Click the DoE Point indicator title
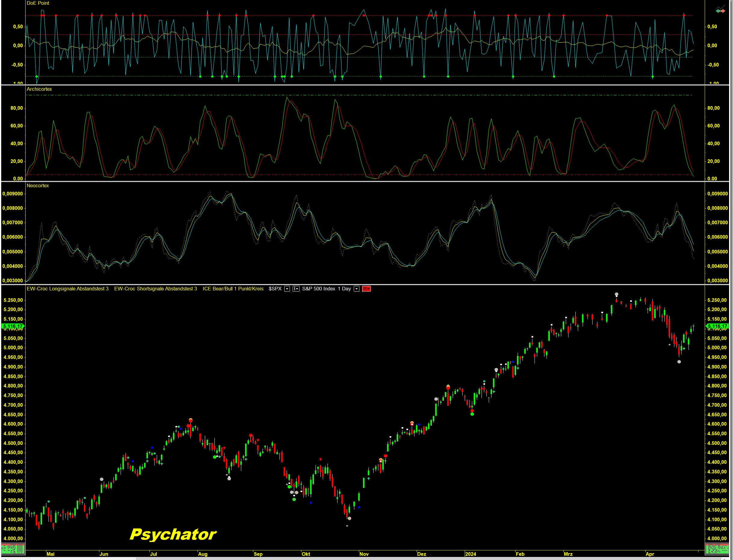This screenshot has height=560, width=733. 38,3
